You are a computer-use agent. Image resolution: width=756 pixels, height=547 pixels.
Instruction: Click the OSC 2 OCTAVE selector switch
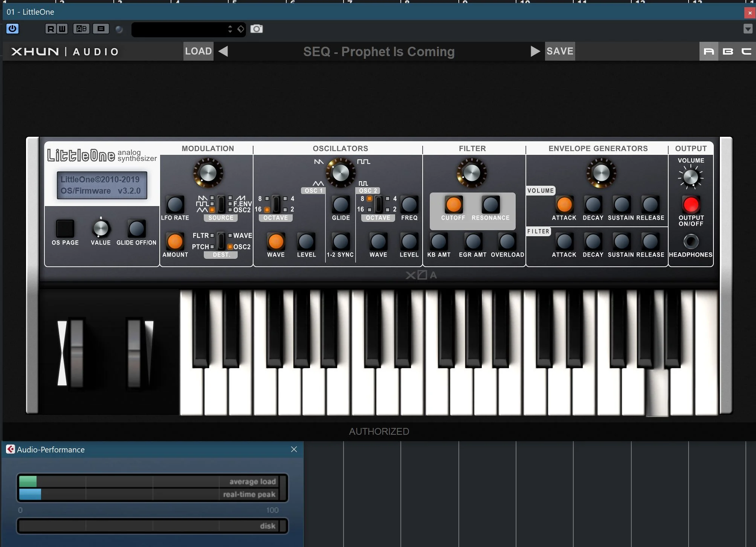point(379,204)
